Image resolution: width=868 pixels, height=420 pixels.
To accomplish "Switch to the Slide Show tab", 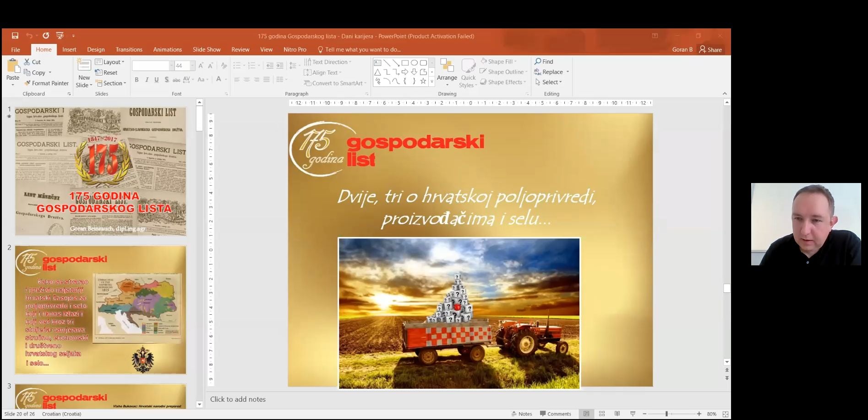I will coord(207,49).
